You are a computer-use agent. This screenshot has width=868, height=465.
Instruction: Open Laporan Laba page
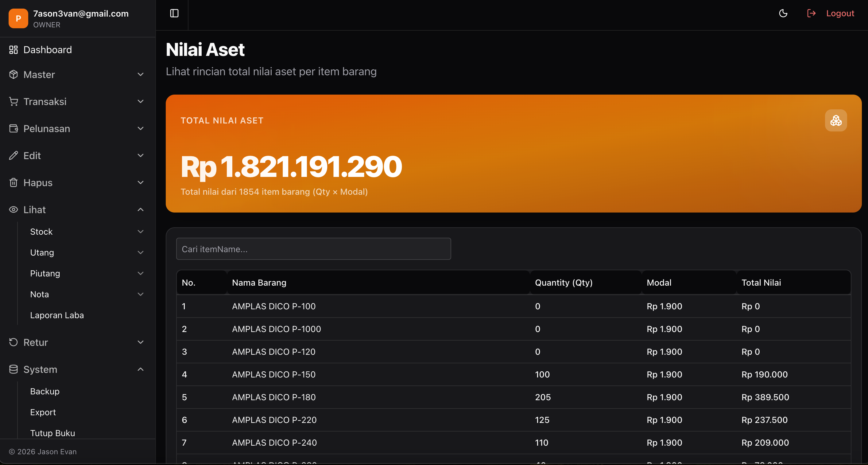[x=57, y=315]
